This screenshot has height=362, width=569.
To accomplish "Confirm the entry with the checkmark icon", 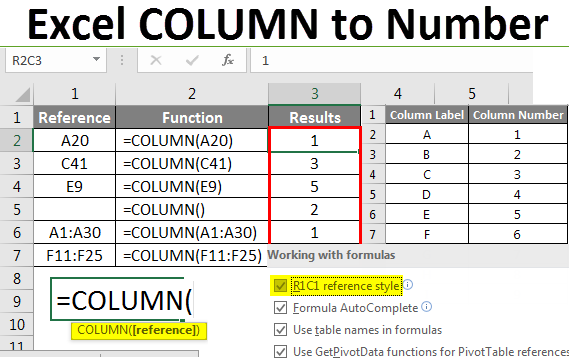I will click(192, 60).
